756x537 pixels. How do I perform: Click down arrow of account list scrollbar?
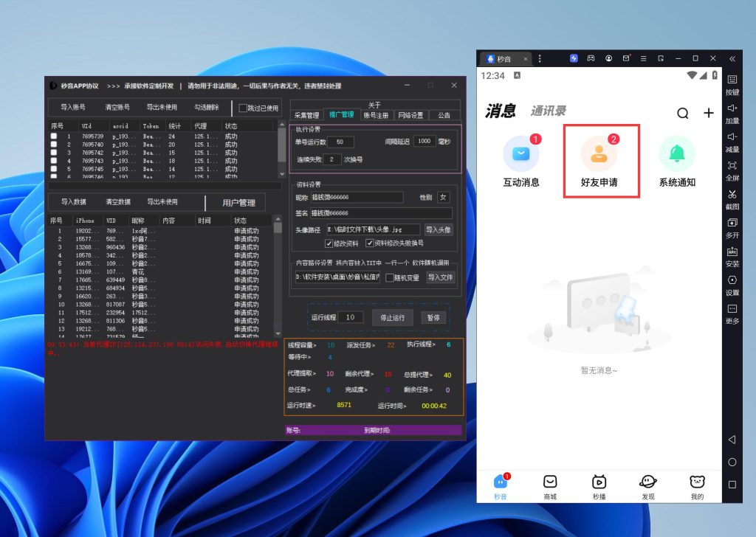[281, 173]
